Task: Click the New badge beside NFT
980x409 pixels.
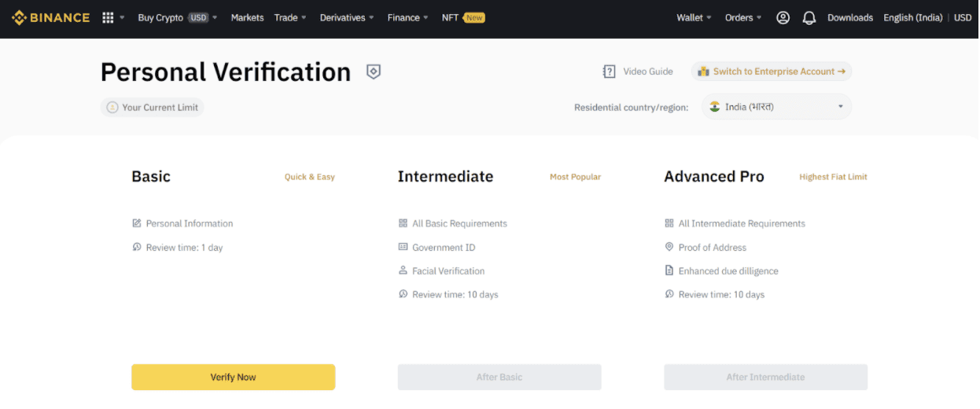Action: (474, 17)
